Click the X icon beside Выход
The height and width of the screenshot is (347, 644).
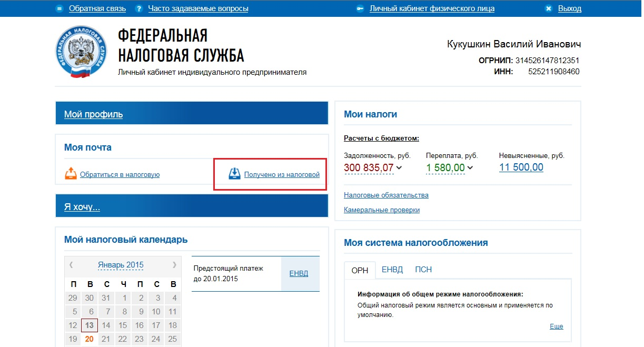[549, 8]
